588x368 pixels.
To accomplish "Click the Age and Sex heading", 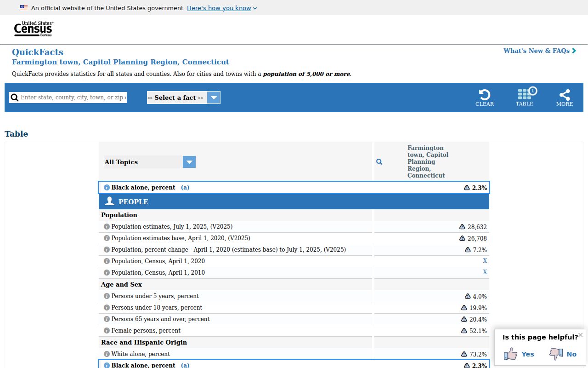I will tap(121, 284).
